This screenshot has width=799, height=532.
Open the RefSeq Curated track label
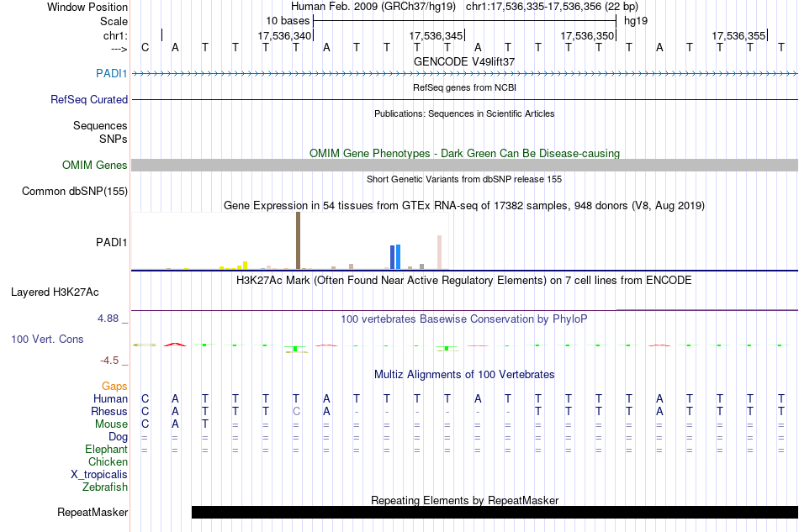click(x=88, y=99)
